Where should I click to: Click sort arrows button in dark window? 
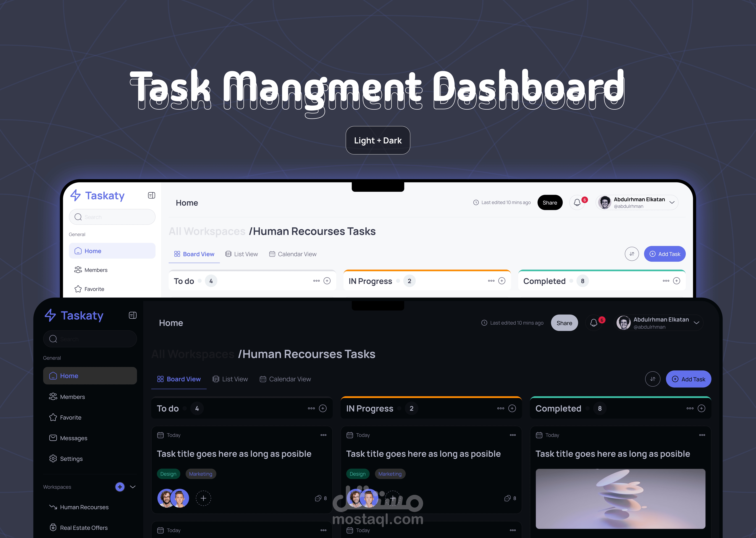tap(652, 379)
